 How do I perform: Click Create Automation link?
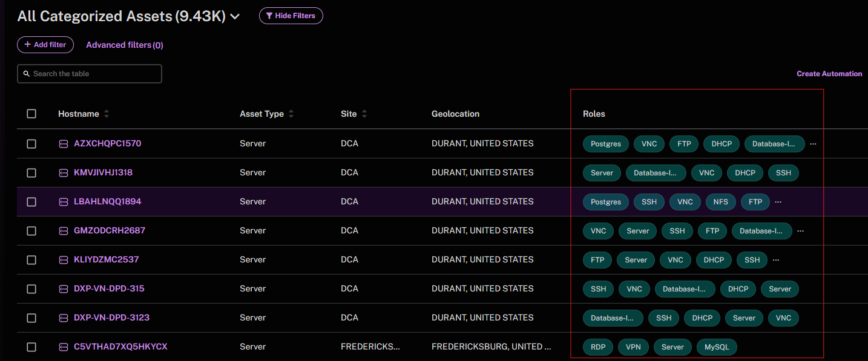coord(829,74)
